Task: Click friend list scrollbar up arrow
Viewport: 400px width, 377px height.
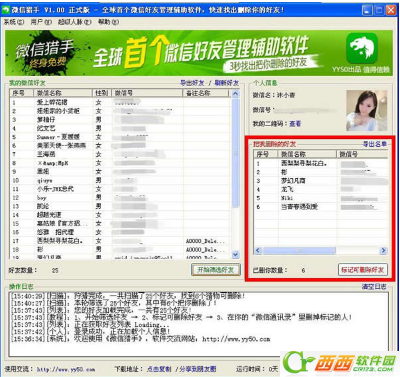Action: point(235,94)
